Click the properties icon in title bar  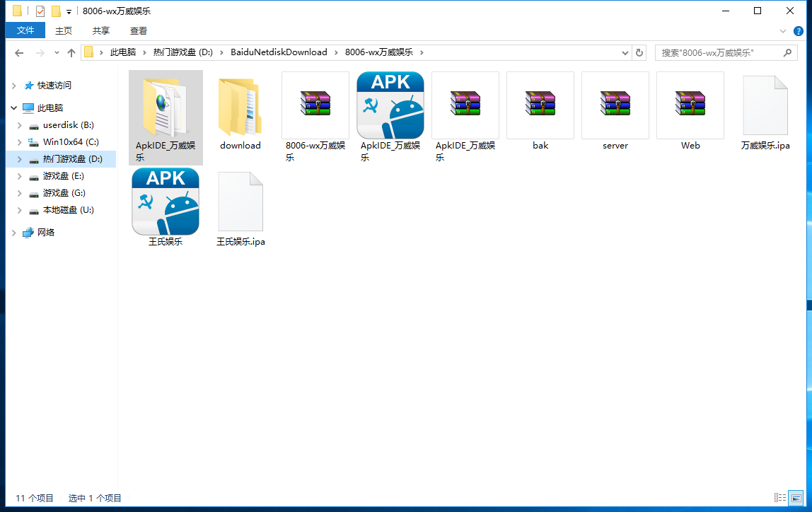40,11
